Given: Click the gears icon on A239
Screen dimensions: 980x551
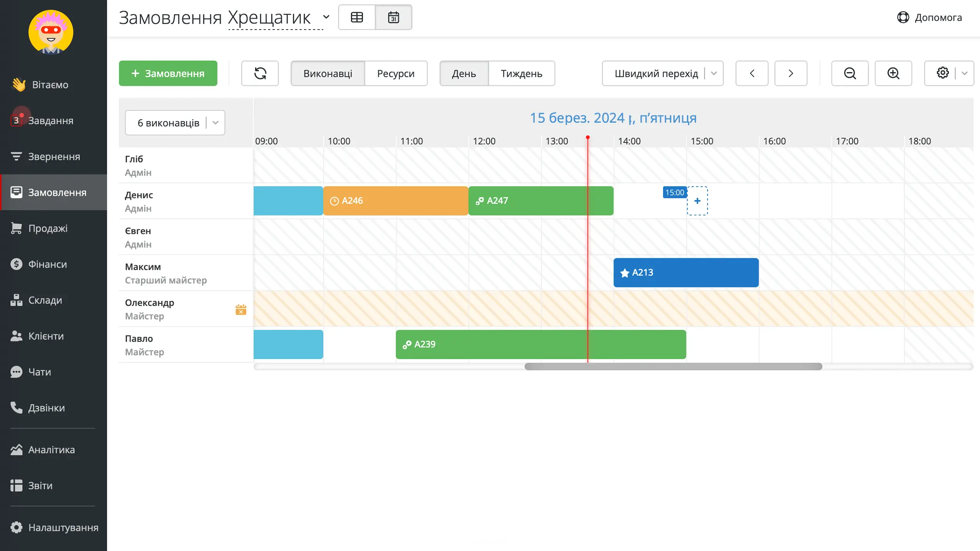Looking at the screenshot, I should pyautogui.click(x=407, y=344).
